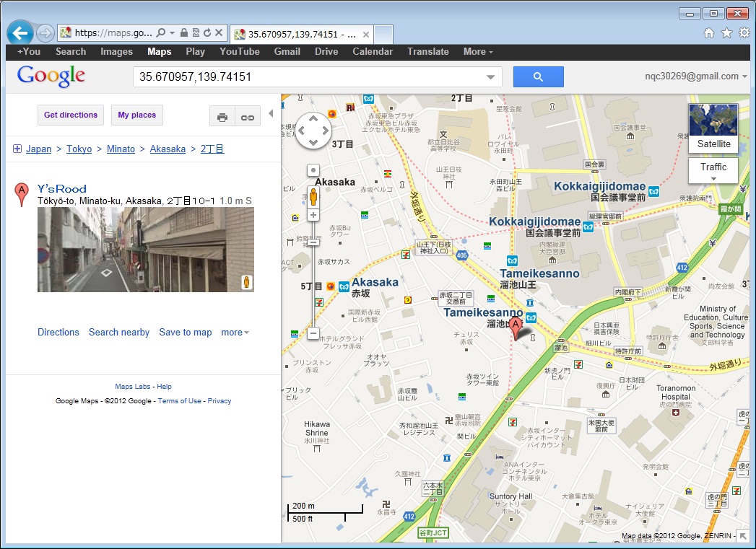Expand the plus icon beside Japan breadcrumb
Viewport: 756px width, 549px height.
[x=17, y=149]
